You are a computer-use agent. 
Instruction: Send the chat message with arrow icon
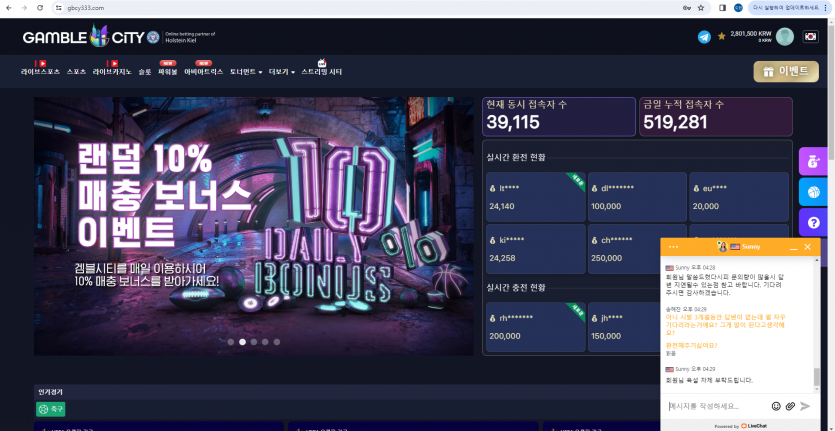tap(805, 406)
